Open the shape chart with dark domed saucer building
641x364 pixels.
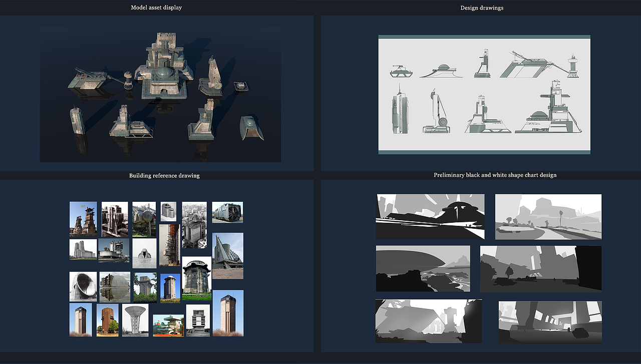(430, 216)
